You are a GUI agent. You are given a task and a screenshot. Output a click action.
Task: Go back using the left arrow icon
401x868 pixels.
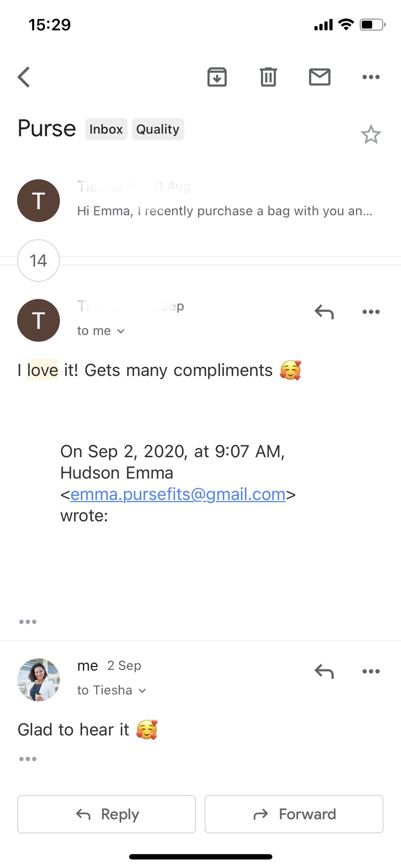pyautogui.click(x=24, y=77)
